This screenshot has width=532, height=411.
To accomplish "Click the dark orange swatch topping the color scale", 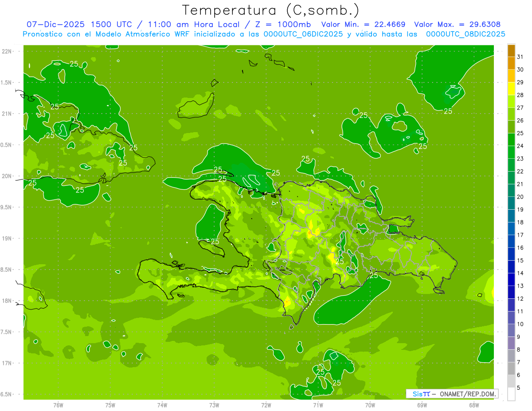I will 512,51.
